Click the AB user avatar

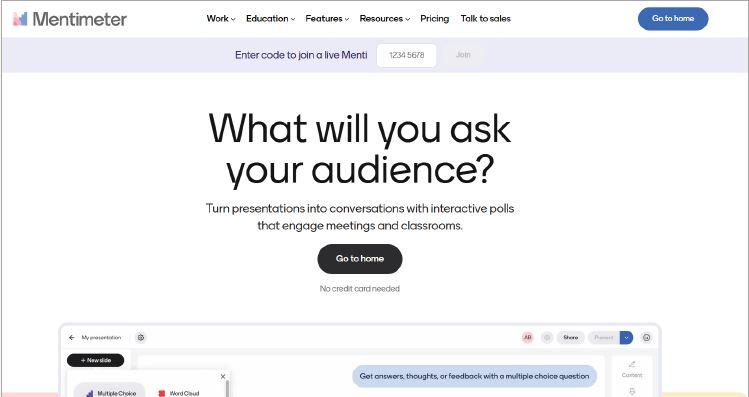point(527,337)
